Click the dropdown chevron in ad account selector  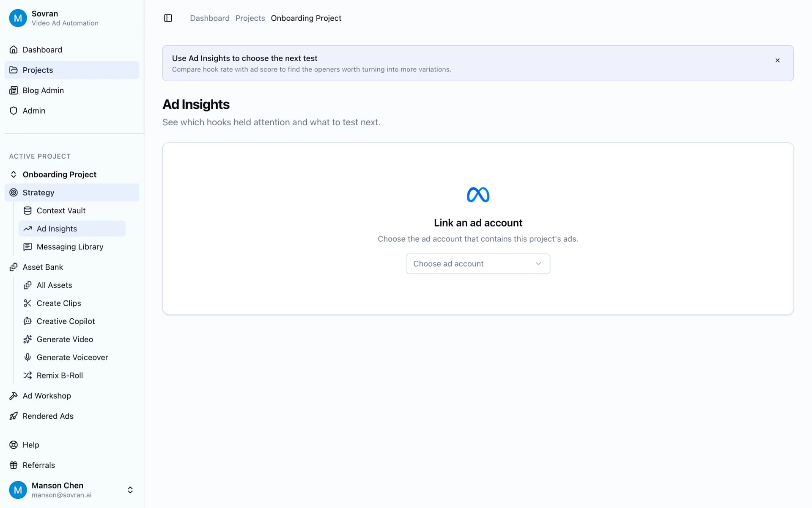point(538,264)
